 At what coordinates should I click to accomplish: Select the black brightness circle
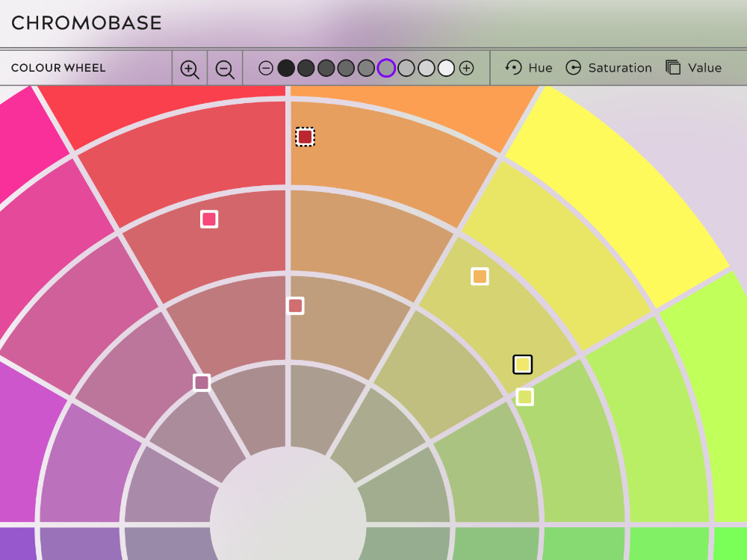286,68
